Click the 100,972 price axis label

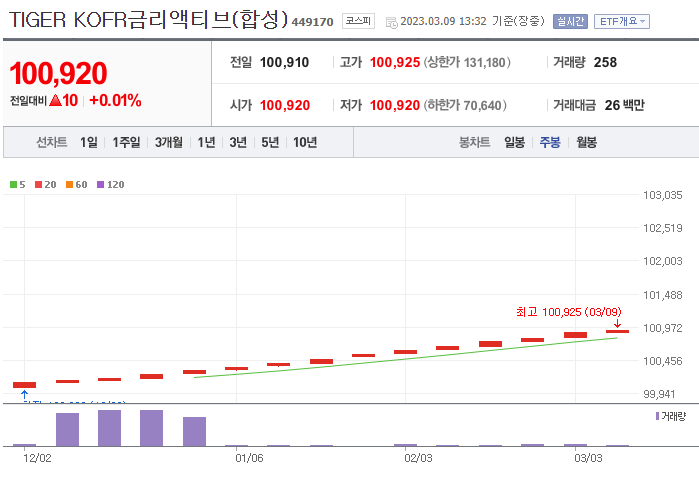[x=662, y=328]
